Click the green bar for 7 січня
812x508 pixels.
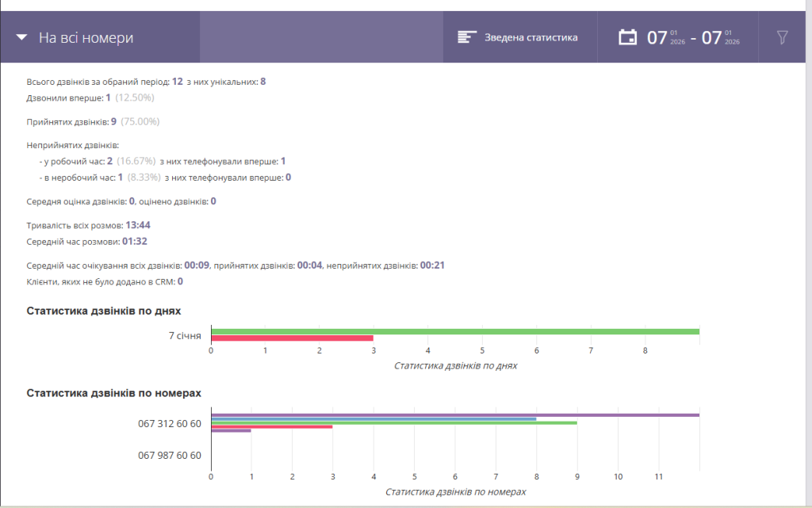click(x=455, y=331)
